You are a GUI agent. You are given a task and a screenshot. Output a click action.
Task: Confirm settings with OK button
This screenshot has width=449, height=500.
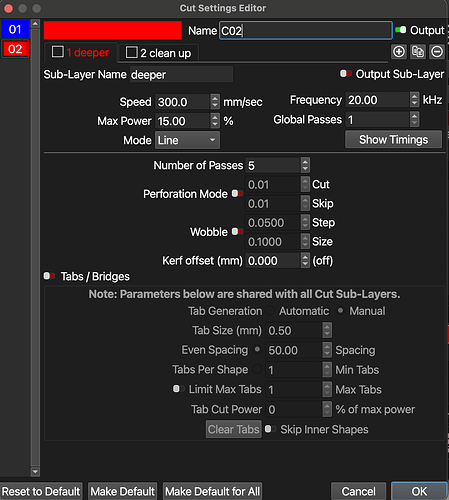pyautogui.click(x=419, y=491)
